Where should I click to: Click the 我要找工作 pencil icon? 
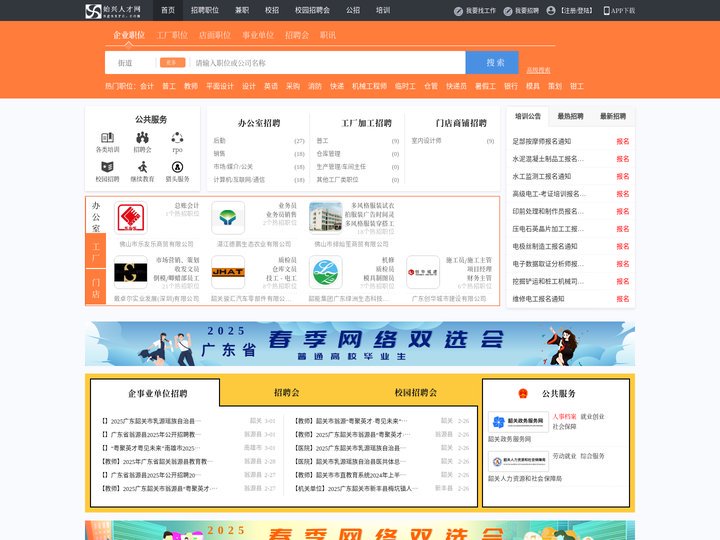click(x=458, y=11)
